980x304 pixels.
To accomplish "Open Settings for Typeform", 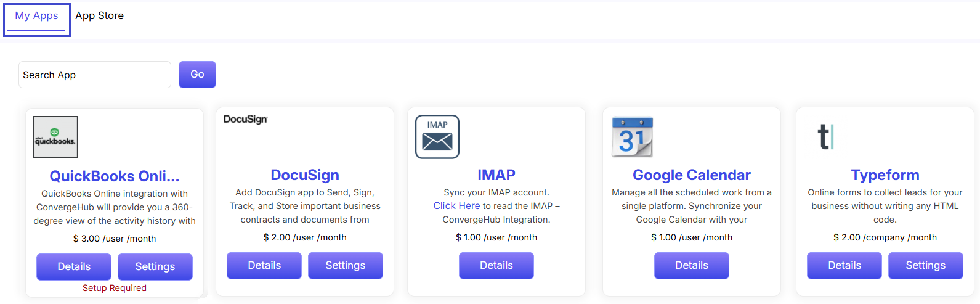I will click(x=926, y=265).
